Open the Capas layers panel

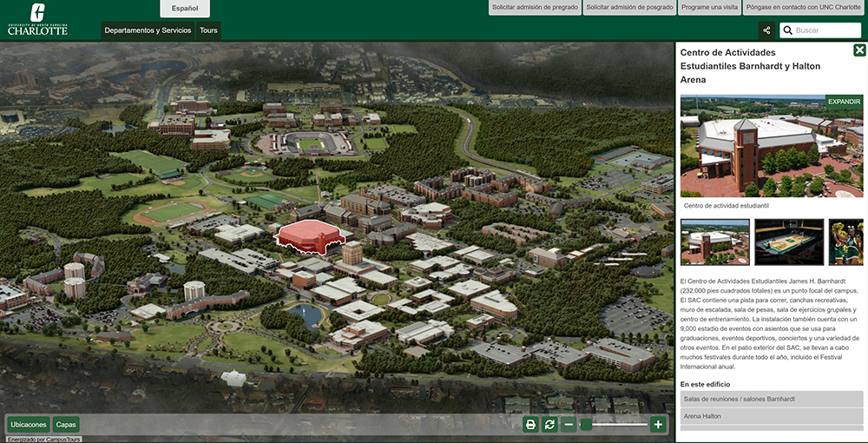(x=66, y=425)
